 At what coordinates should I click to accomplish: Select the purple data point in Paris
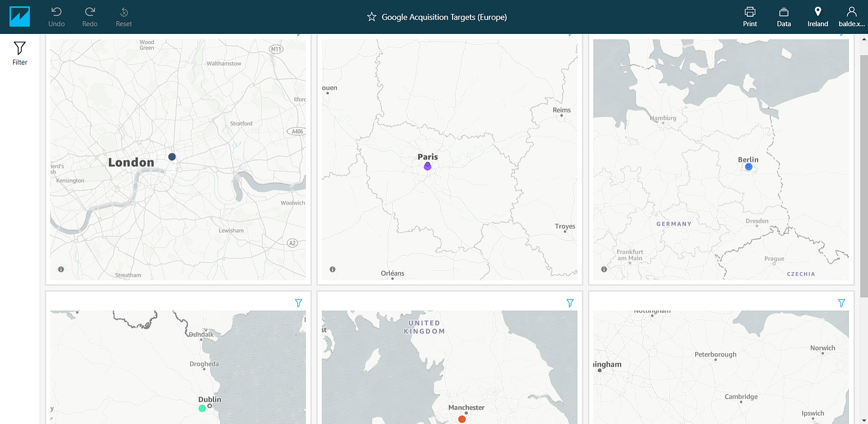[x=427, y=167]
